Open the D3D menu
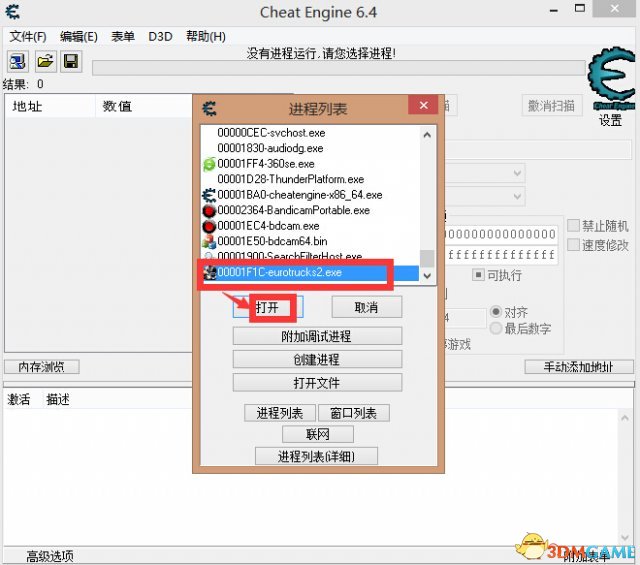Screen dimensions: 640x565 pos(160,37)
